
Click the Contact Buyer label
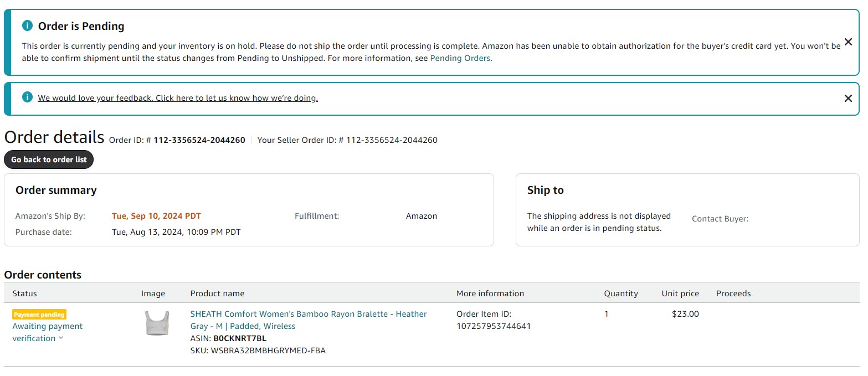720,219
